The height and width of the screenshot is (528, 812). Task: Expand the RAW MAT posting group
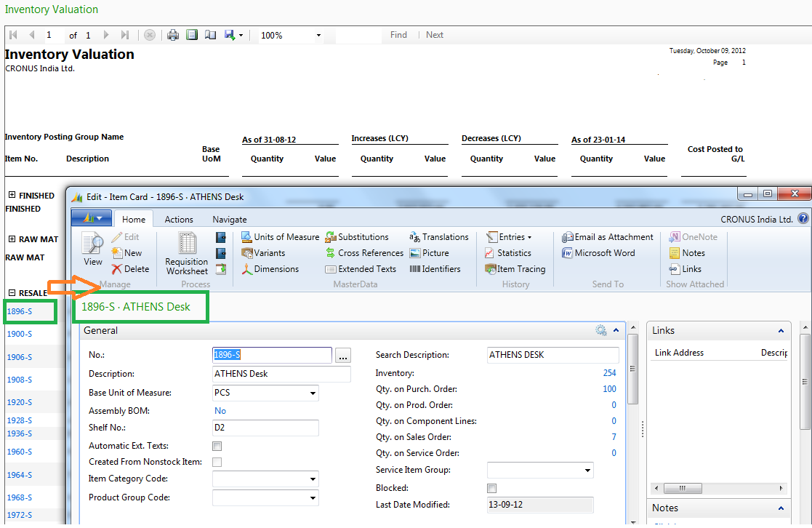[x=12, y=239]
